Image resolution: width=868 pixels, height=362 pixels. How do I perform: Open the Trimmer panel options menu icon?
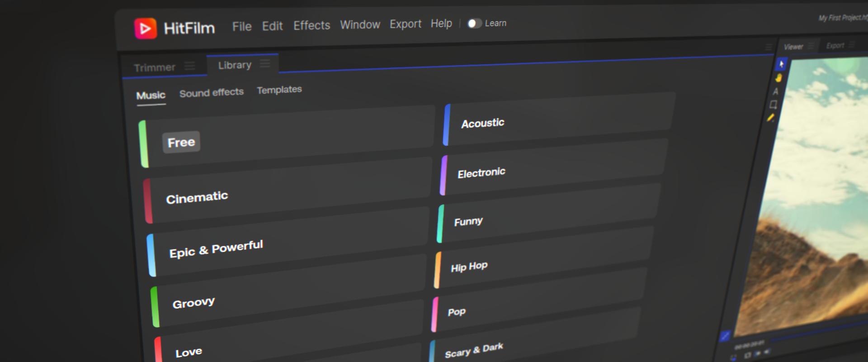pyautogui.click(x=190, y=66)
